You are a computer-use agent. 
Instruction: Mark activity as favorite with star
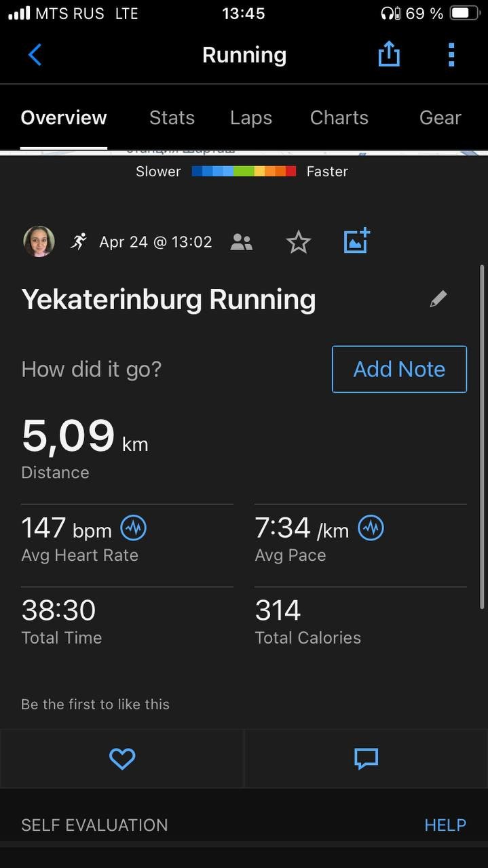[299, 242]
